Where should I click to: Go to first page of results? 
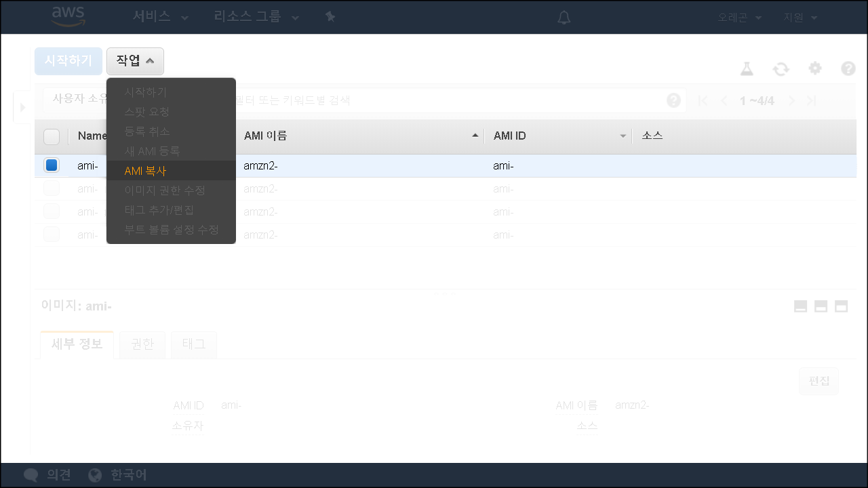(703, 101)
